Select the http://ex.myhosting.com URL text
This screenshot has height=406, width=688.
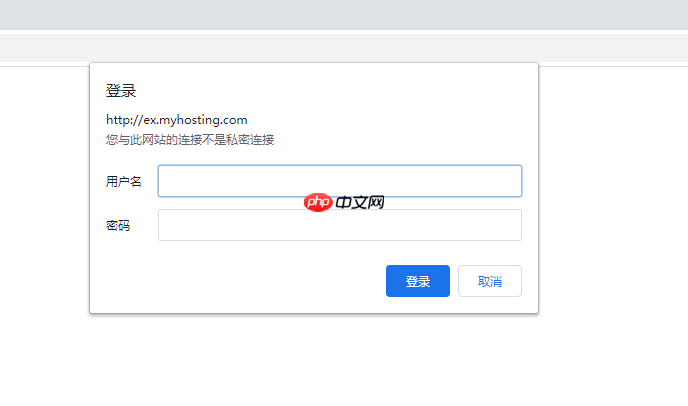click(176, 120)
